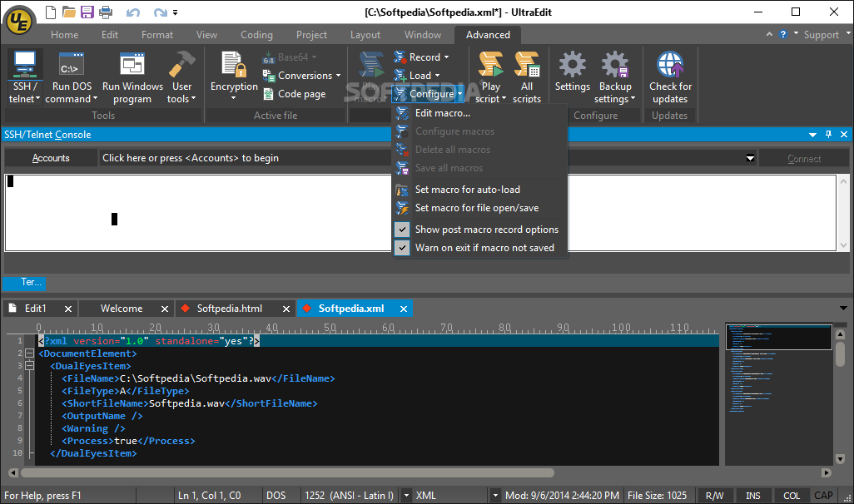
Task: Redo the last action
Action: [160, 12]
